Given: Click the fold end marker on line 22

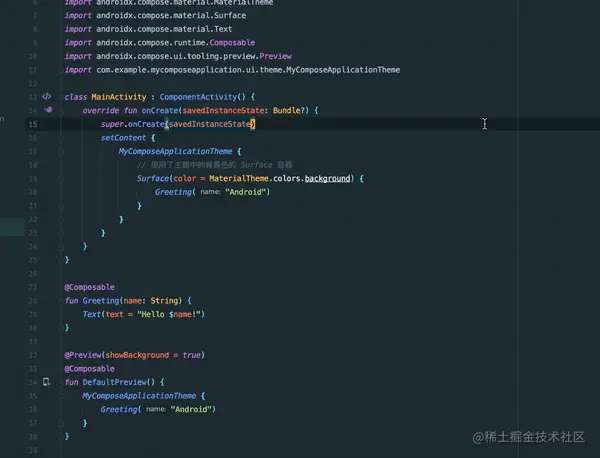Looking at the screenshot, I should click(x=61, y=220).
